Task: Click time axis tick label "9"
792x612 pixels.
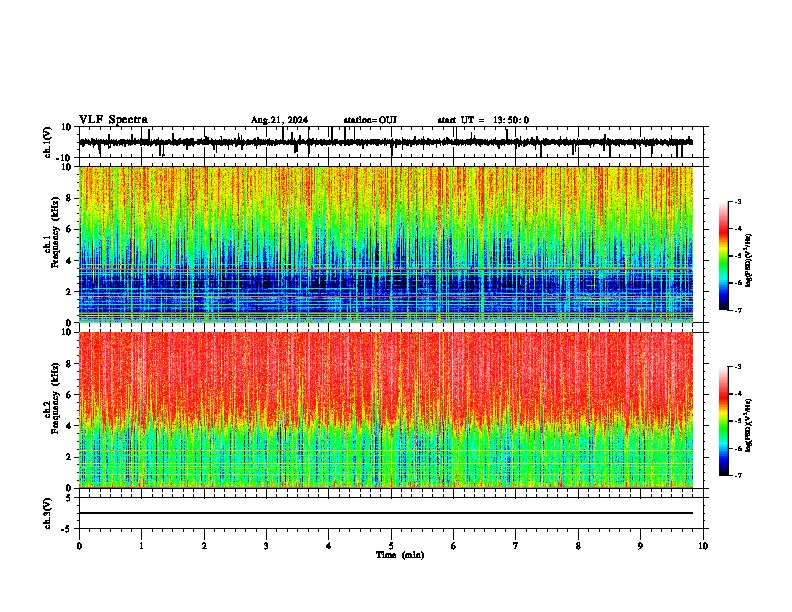Action: click(640, 546)
